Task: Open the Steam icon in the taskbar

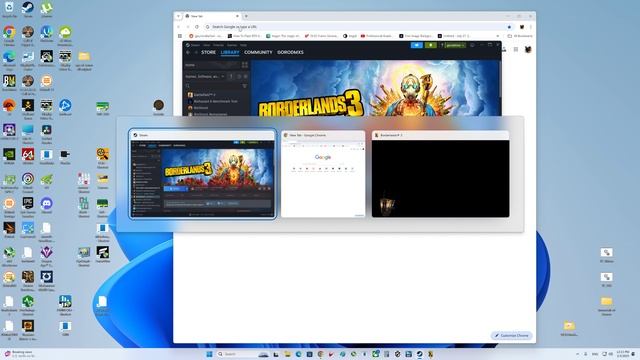Action: (x=420, y=354)
